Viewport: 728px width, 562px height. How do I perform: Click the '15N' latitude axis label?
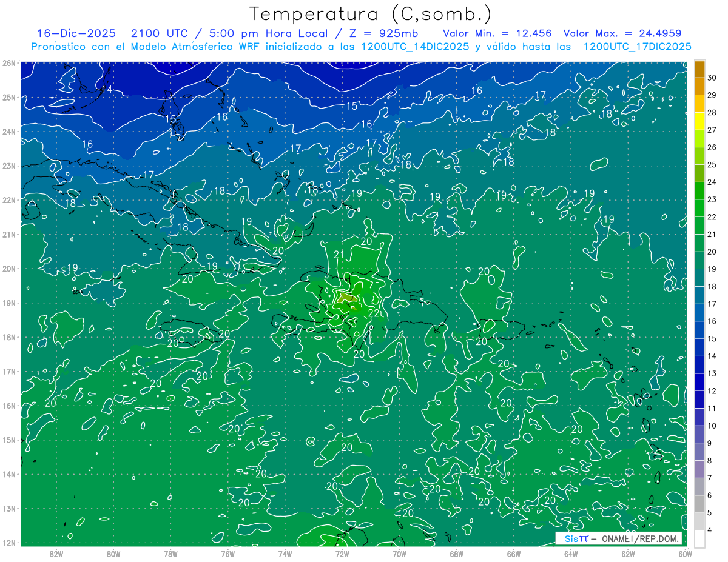click(9, 440)
